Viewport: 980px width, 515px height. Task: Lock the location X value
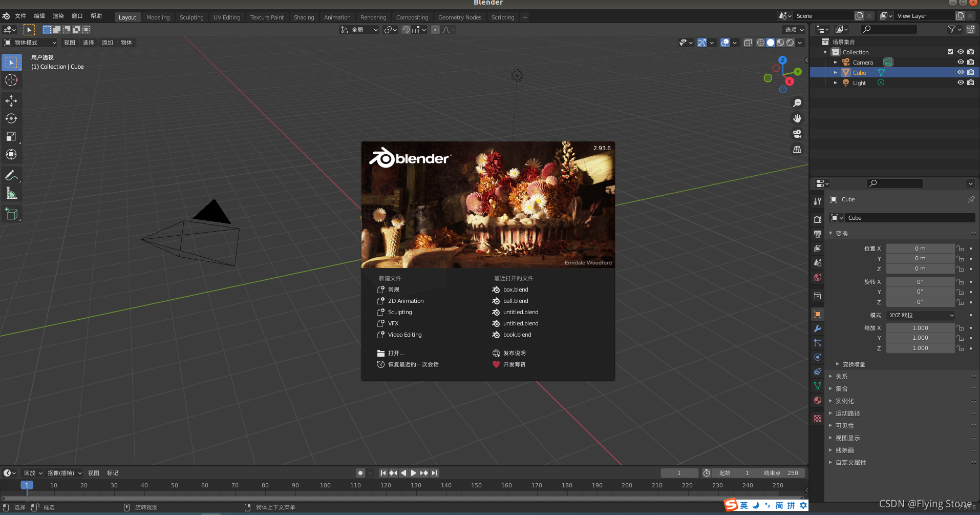click(x=961, y=249)
